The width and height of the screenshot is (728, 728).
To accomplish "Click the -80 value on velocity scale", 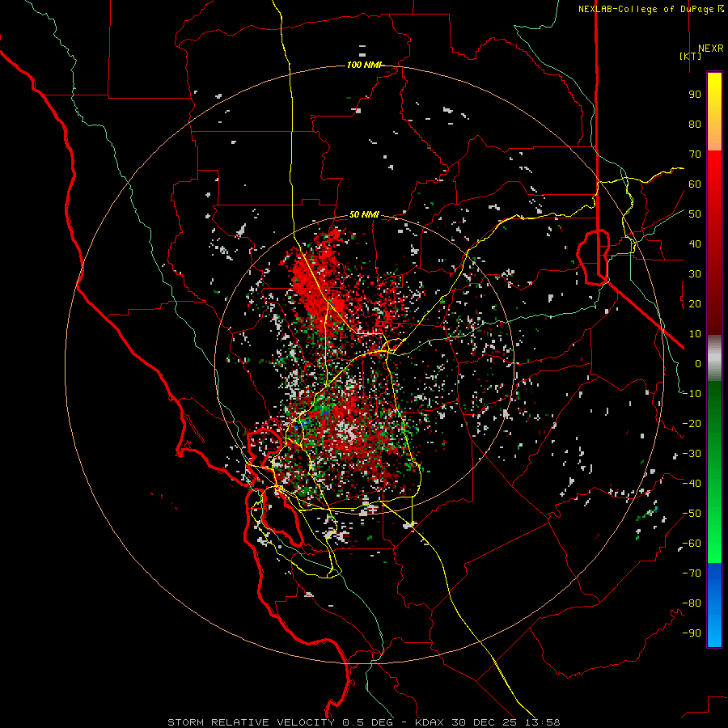I will pos(692,603).
